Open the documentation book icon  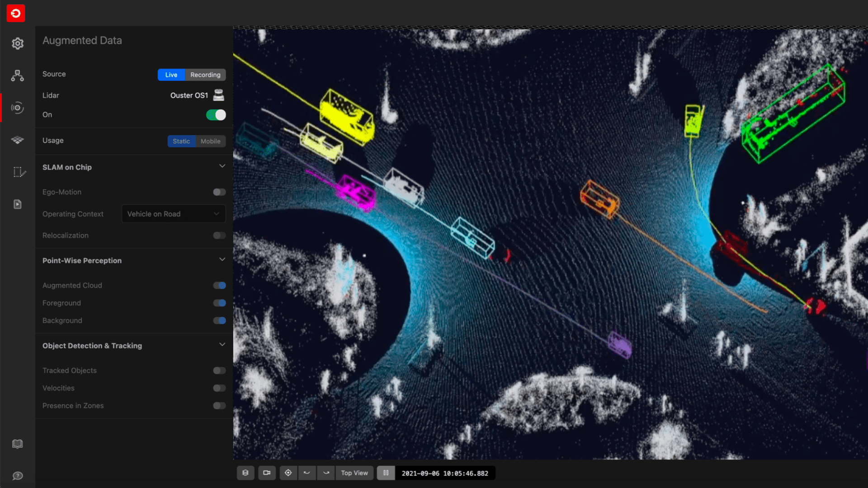click(x=18, y=444)
